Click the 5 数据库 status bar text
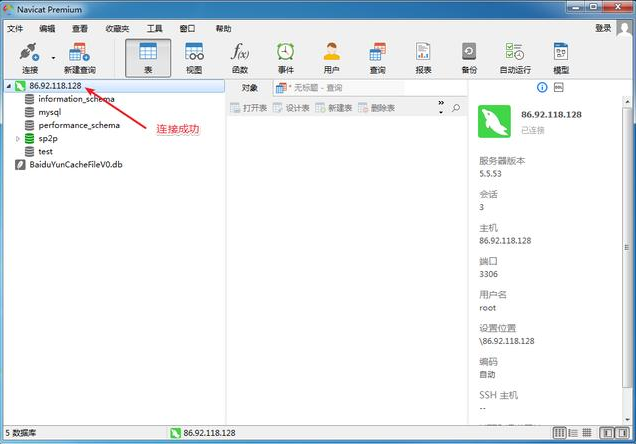The image size is (636, 444). pos(21,433)
